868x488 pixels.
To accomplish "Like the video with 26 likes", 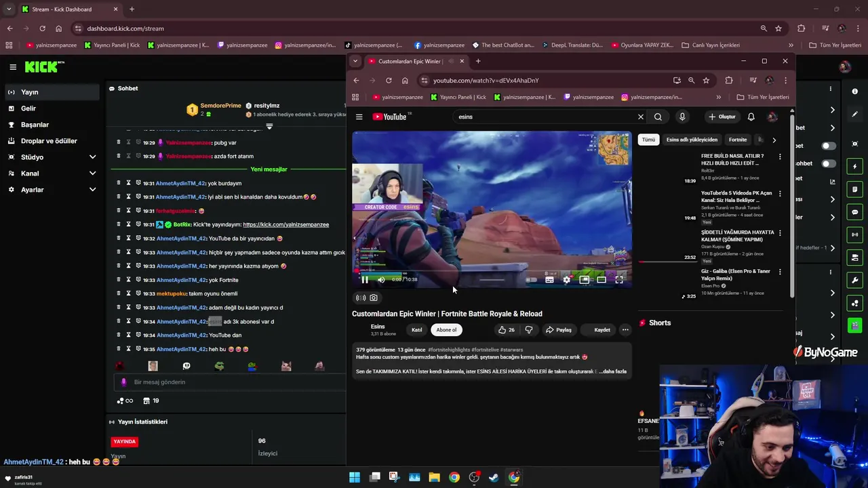I will coord(507,330).
